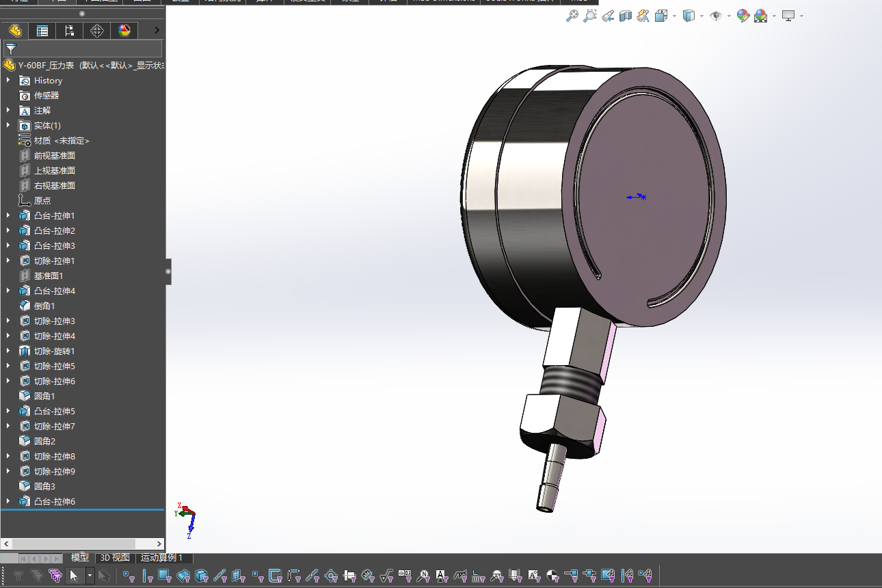This screenshot has width=882, height=588.
Task: Toggle the filter edges selection filter
Action: point(147,576)
